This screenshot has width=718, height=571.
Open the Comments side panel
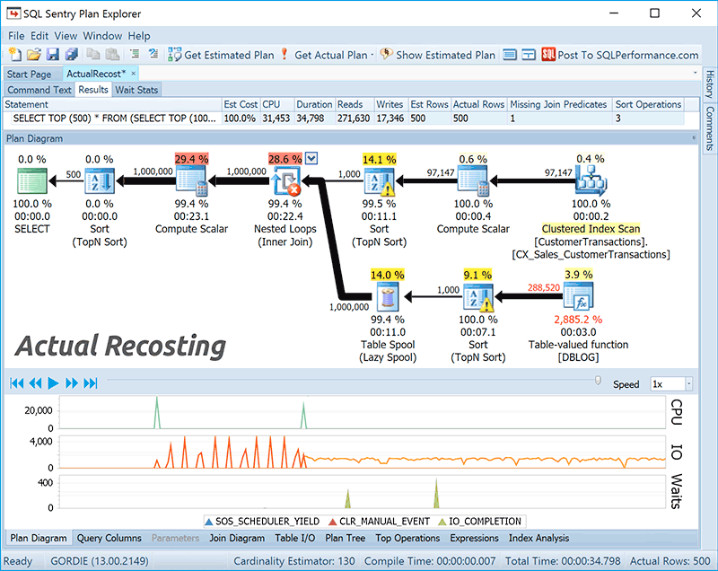click(x=709, y=129)
